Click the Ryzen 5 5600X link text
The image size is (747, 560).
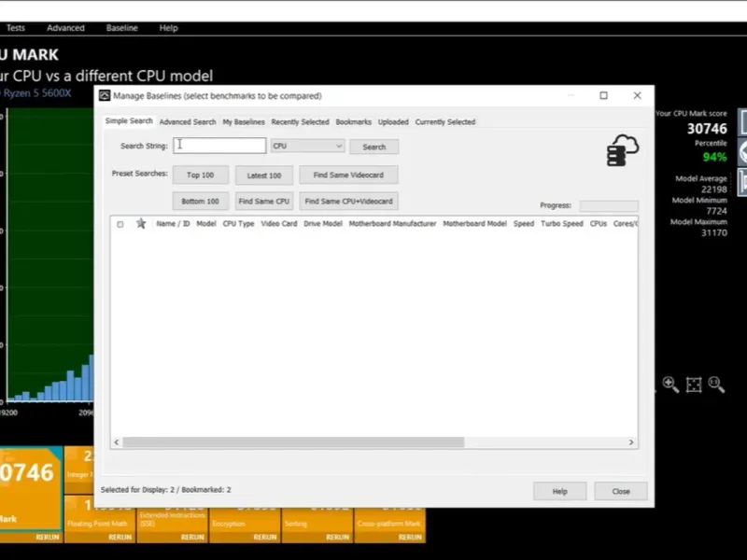point(36,93)
